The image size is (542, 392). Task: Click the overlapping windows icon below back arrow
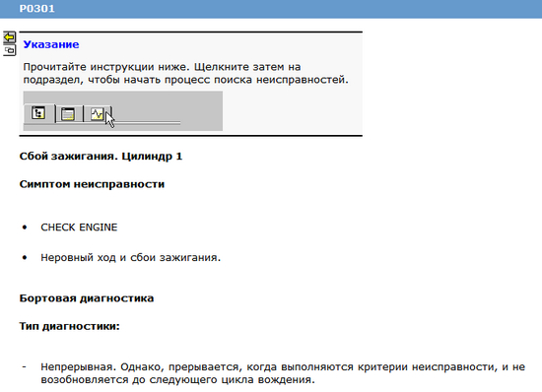10,51
